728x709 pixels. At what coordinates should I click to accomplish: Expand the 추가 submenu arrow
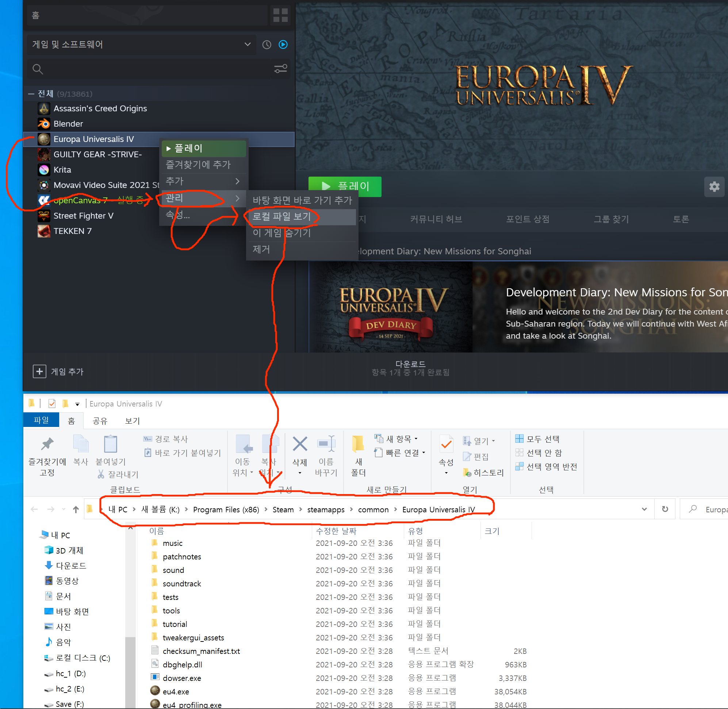click(x=237, y=181)
